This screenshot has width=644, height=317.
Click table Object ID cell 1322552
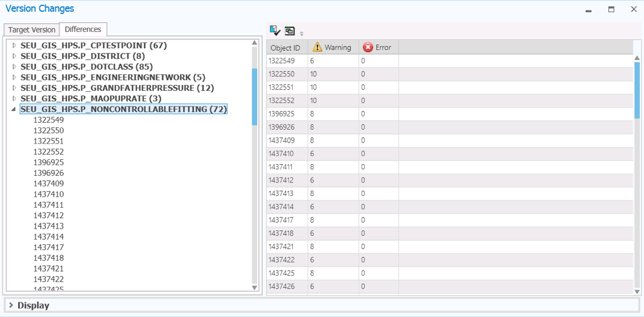(x=286, y=101)
